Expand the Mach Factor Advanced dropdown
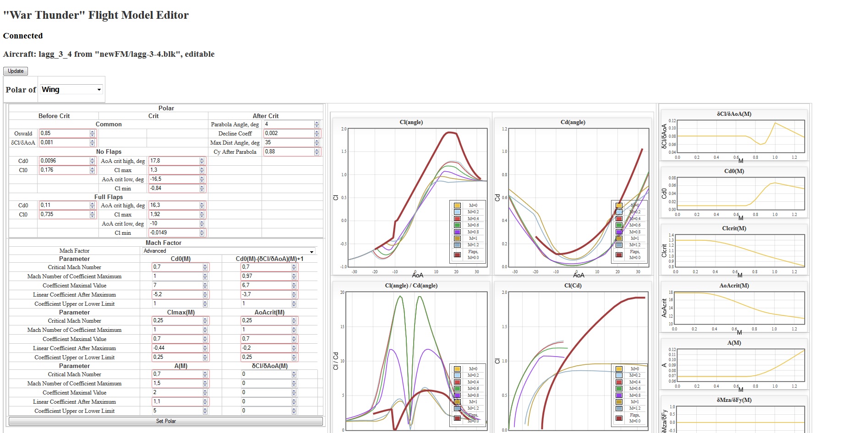The width and height of the screenshot is (868, 433). [228, 251]
